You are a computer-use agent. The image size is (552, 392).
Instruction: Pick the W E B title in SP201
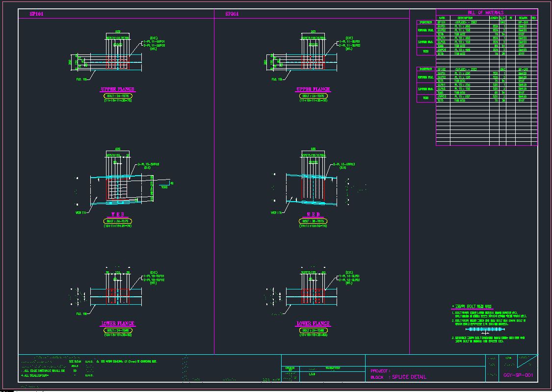313,214
